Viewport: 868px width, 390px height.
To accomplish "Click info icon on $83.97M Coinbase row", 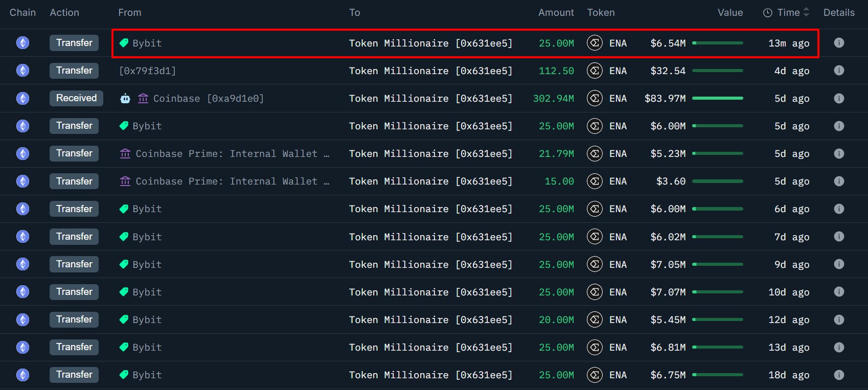I will pyautogui.click(x=839, y=98).
